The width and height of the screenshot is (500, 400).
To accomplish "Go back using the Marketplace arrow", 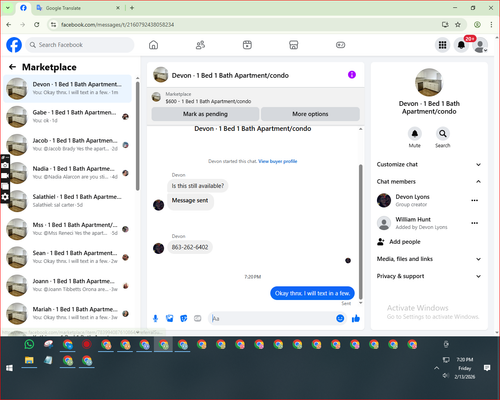I will (x=12, y=67).
